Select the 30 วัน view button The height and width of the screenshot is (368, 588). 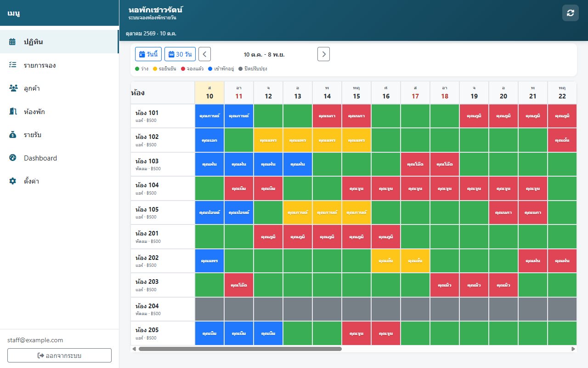(180, 54)
